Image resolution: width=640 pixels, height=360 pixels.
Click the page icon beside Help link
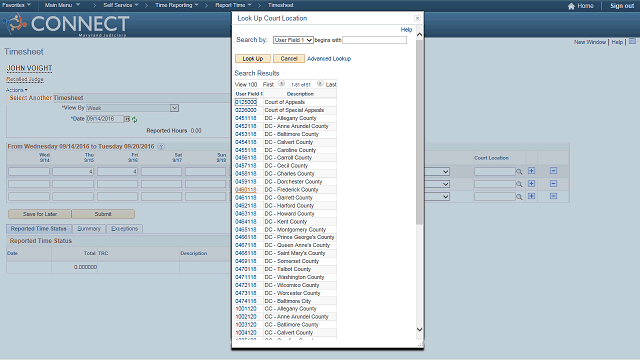(x=632, y=42)
